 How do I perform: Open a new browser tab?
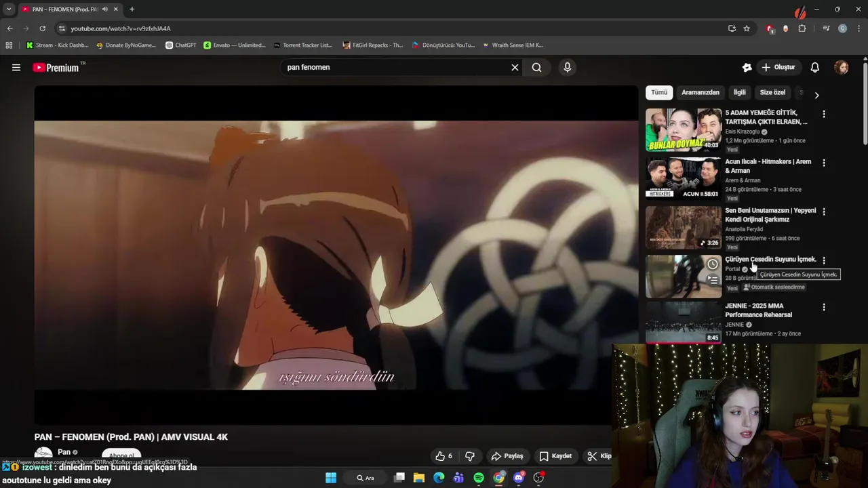point(132,9)
